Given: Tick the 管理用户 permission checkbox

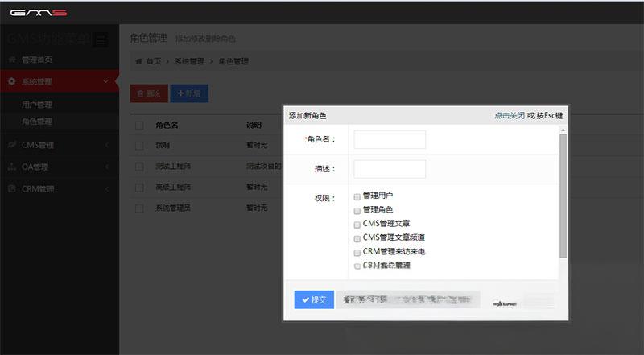Looking at the screenshot, I should (x=357, y=196).
